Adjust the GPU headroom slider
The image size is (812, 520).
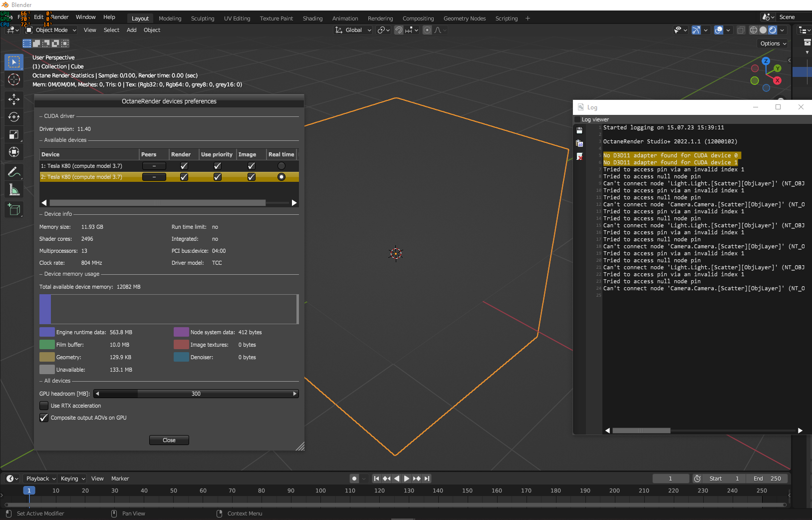pos(196,394)
